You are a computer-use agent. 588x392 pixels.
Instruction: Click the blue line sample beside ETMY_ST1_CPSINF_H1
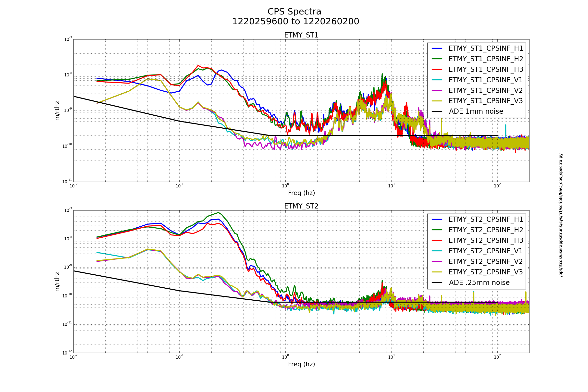(x=437, y=48)
